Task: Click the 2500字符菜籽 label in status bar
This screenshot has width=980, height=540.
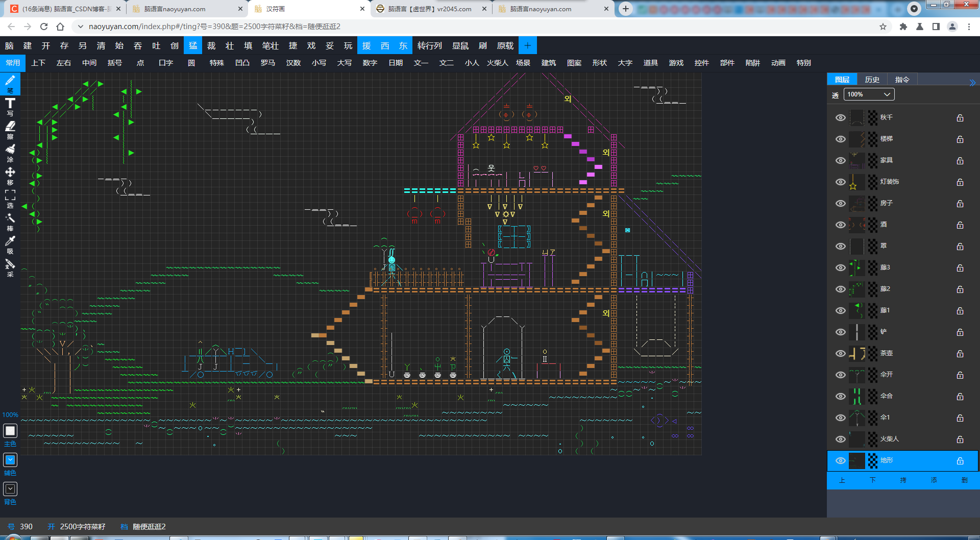Action: 83,527
